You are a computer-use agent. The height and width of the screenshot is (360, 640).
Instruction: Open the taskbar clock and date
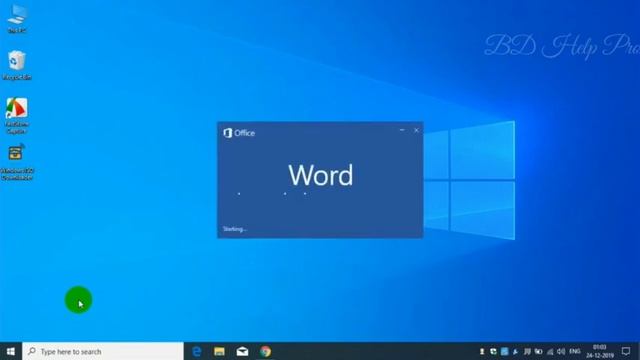(x=600, y=351)
